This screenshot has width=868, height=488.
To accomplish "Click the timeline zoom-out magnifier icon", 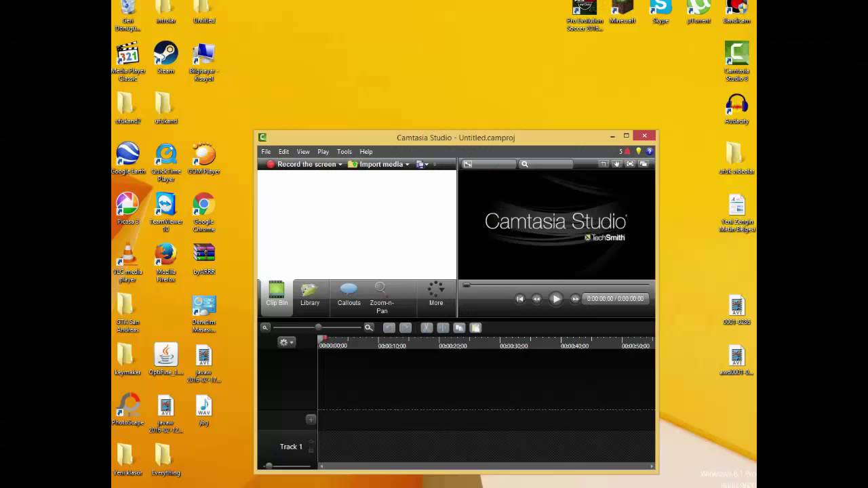I will [x=265, y=327].
